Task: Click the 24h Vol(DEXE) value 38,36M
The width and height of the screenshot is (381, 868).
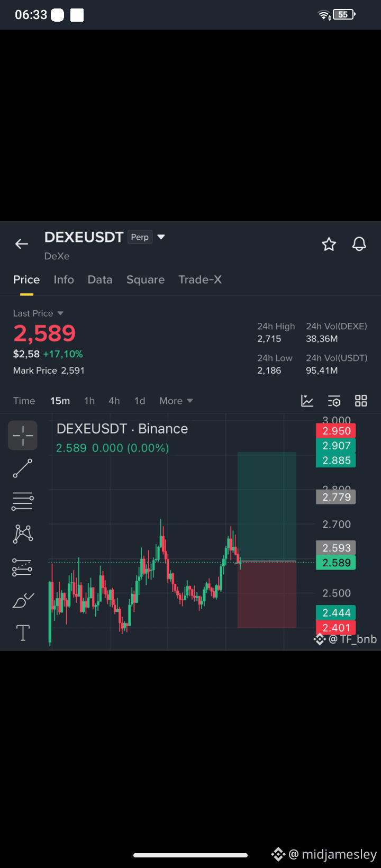Action: (x=322, y=339)
